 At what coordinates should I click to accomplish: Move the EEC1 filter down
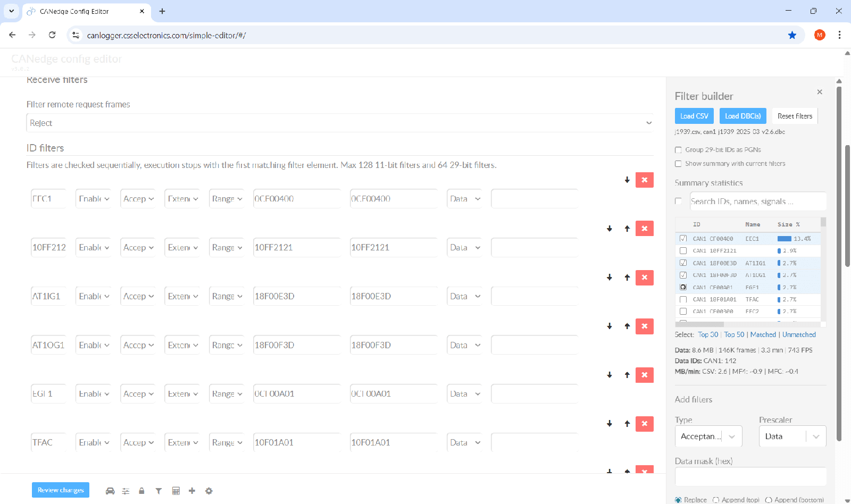tap(627, 180)
